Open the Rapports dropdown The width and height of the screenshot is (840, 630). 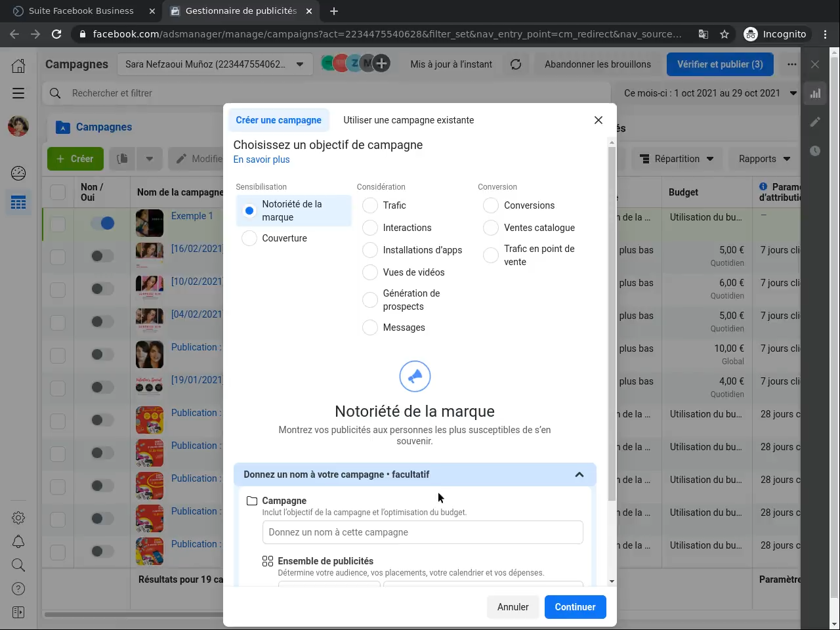point(764,159)
